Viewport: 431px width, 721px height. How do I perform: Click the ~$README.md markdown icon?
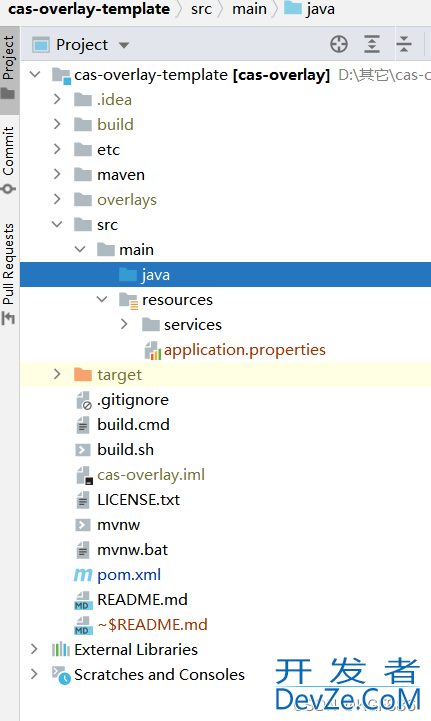pyautogui.click(x=83, y=625)
